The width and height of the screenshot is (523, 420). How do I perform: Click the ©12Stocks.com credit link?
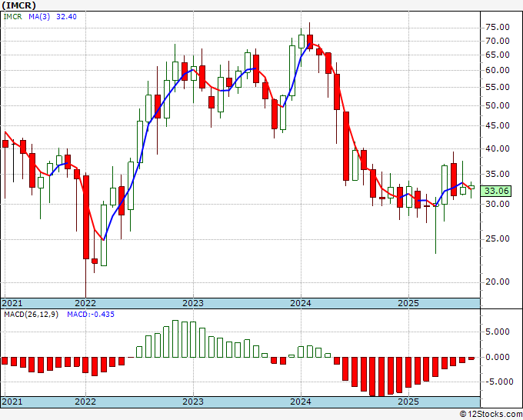491,415
